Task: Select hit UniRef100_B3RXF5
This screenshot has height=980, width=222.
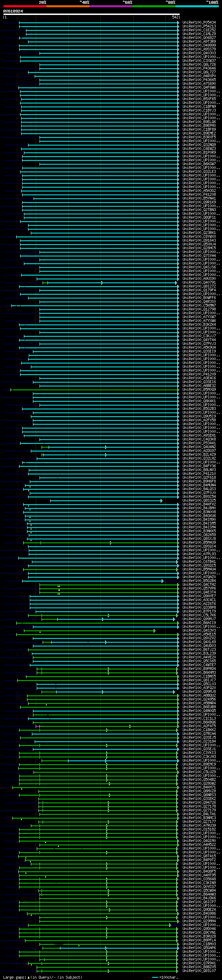Action: pyautogui.click(x=199, y=137)
